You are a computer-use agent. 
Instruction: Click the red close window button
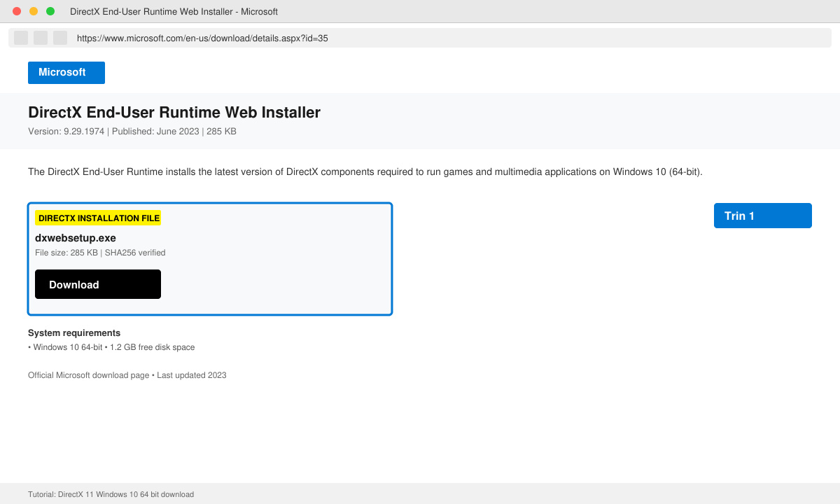(x=17, y=11)
